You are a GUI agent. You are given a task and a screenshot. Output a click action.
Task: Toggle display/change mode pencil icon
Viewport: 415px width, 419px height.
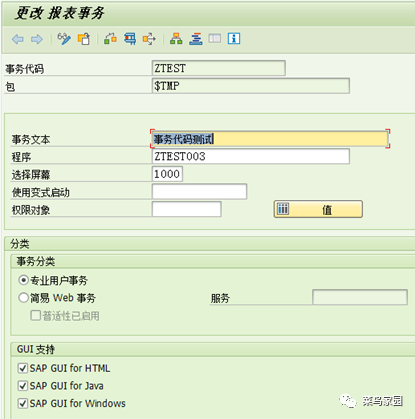coord(64,39)
